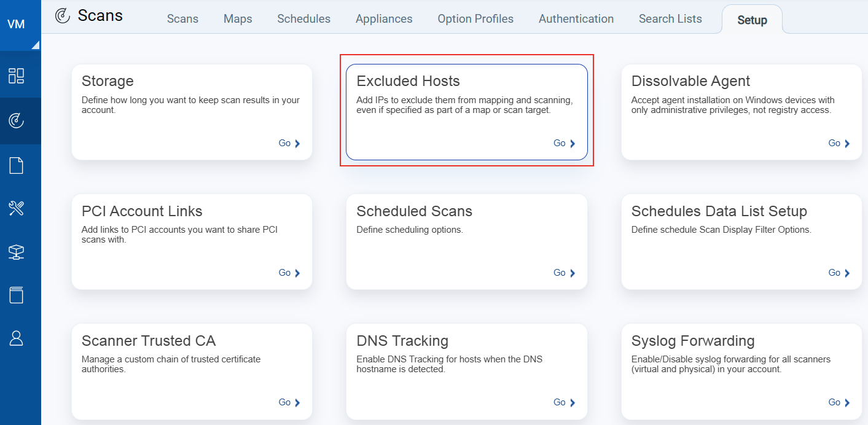Switch to the Authentication tab
Screen dimensions: 868x425
[x=576, y=18]
